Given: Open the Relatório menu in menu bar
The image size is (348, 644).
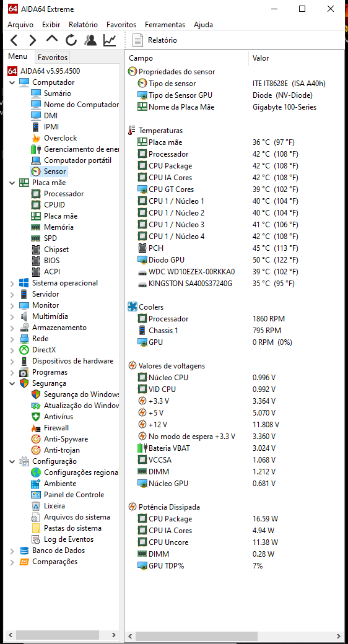Looking at the screenshot, I should (x=84, y=25).
